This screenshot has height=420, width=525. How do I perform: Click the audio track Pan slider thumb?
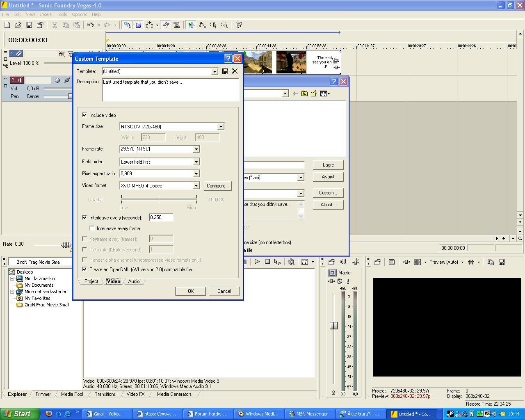click(x=70, y=96)
